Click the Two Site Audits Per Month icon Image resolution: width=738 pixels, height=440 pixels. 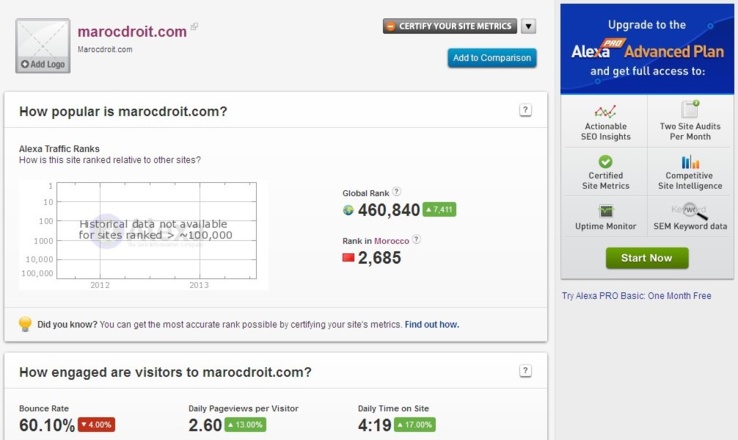pyautogui.click(x=690, y=109)
